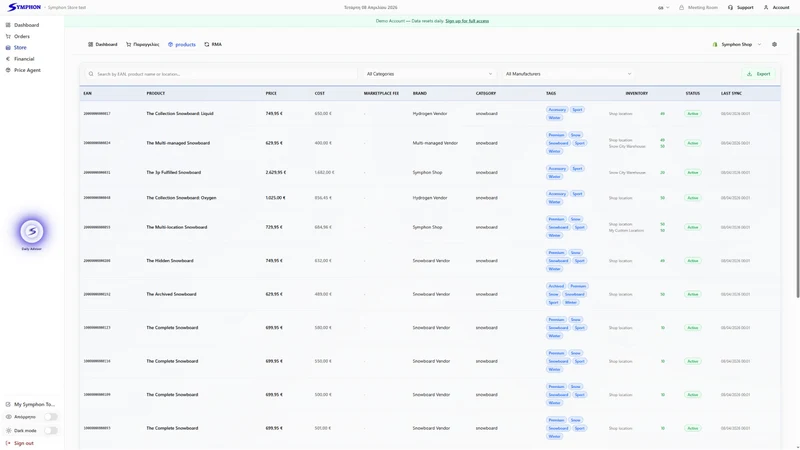Select the products tab
This screenshot has height=450, width=800.
pyautogui.click(x=182, y=44)
